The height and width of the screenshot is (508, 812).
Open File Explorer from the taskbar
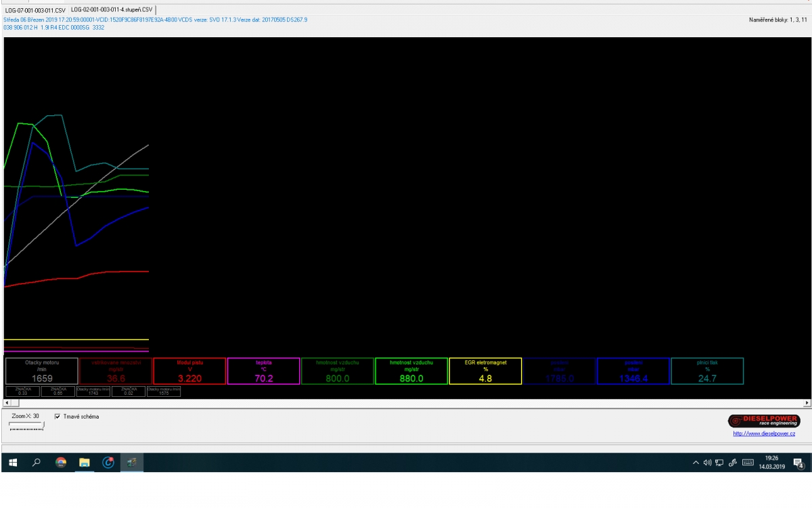tap(85, 463)
